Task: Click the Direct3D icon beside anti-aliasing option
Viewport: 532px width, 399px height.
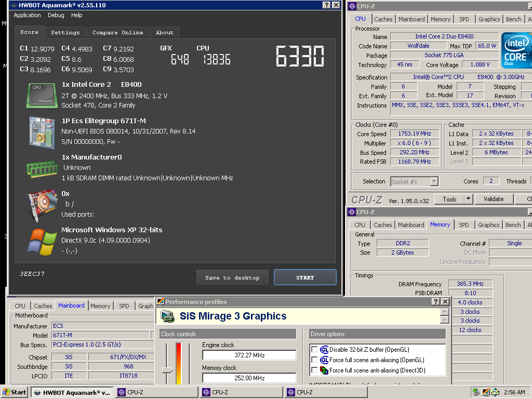Action: (324, 370)
